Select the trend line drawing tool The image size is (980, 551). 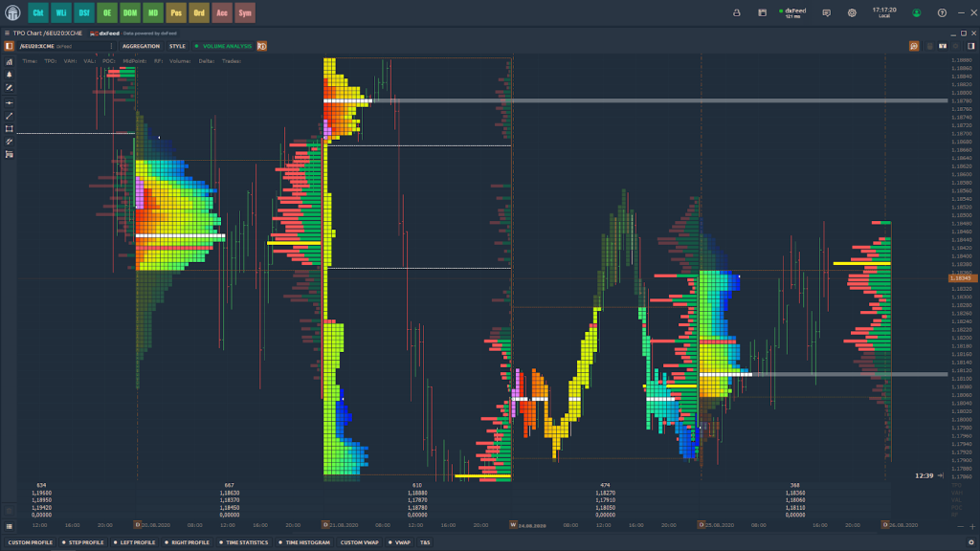point(9,116)
